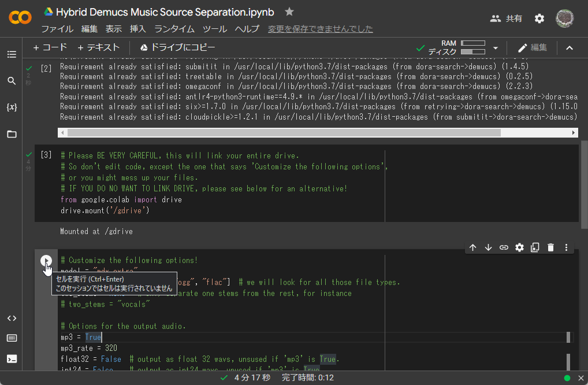
Task: Open the Files folder panel
Action: click(x=12, y=134)
